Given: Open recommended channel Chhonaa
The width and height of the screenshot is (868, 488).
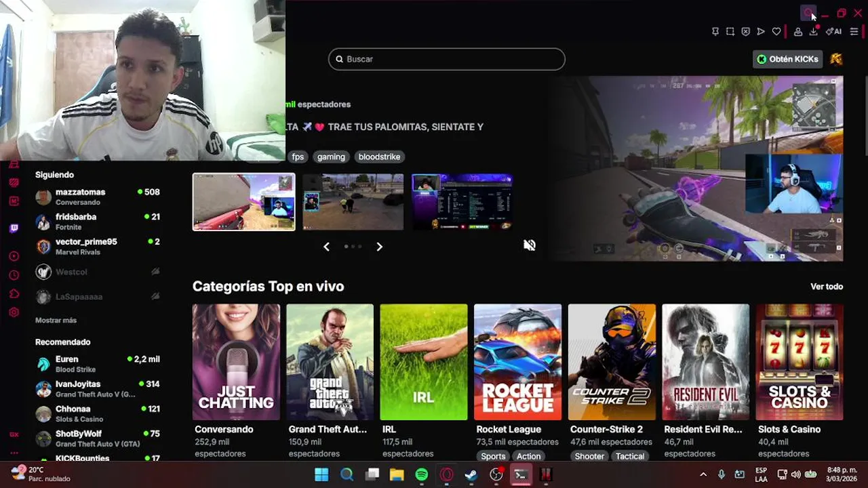Looking at the screenshot, I should tap(98, 414).
